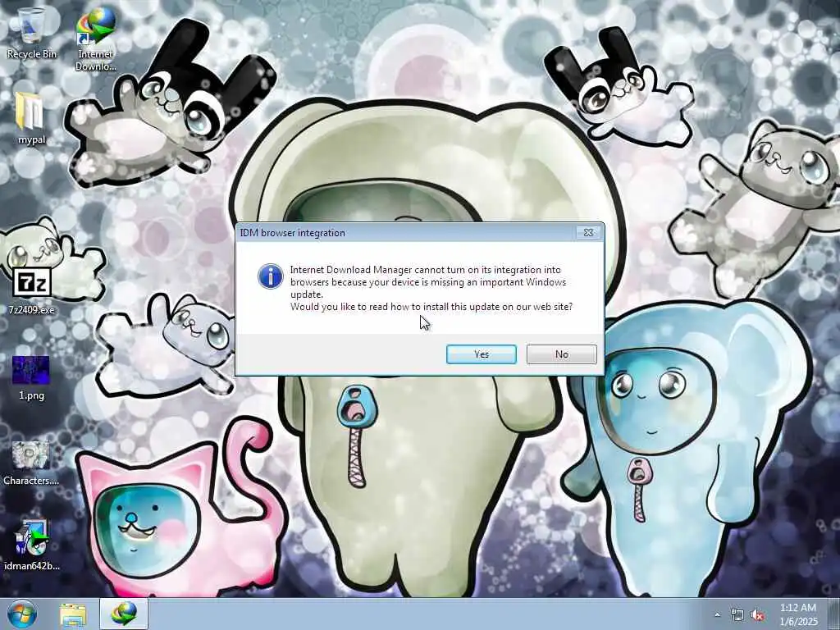Image resolution: width=840 pixels, height=630 pixels.
Task: Click the IDM taskbar button
Action: (x=124, y=614)
